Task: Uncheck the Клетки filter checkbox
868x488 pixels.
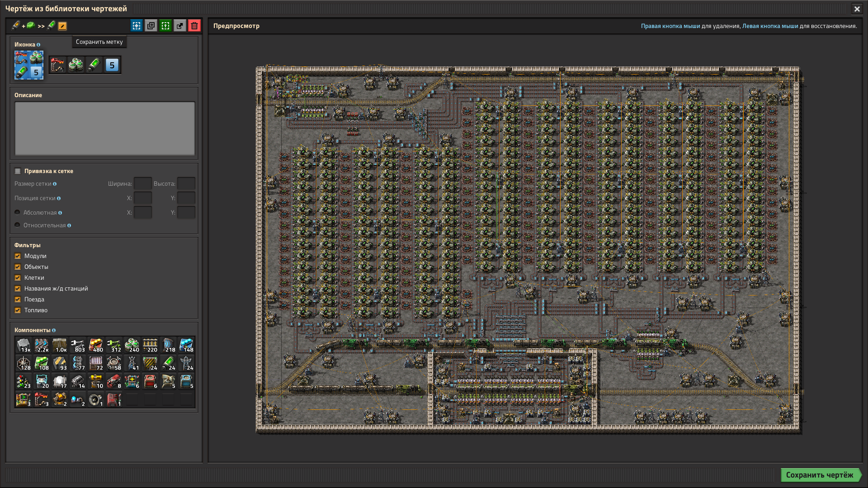Action: (x=18, y=278)
